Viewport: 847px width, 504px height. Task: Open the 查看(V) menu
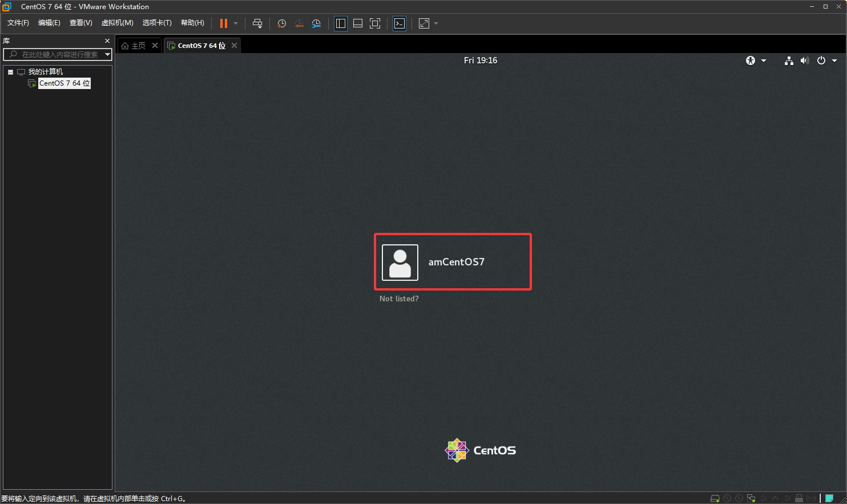(x=80, y=23)
